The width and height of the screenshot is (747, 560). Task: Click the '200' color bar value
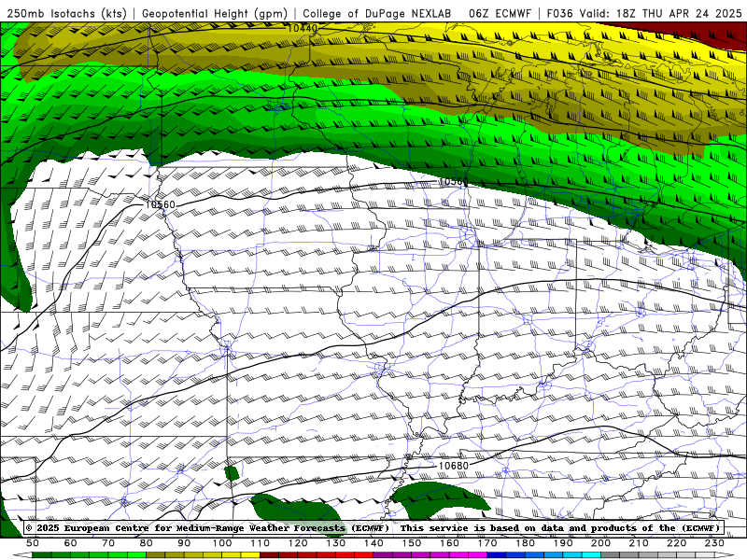(600, 543)
